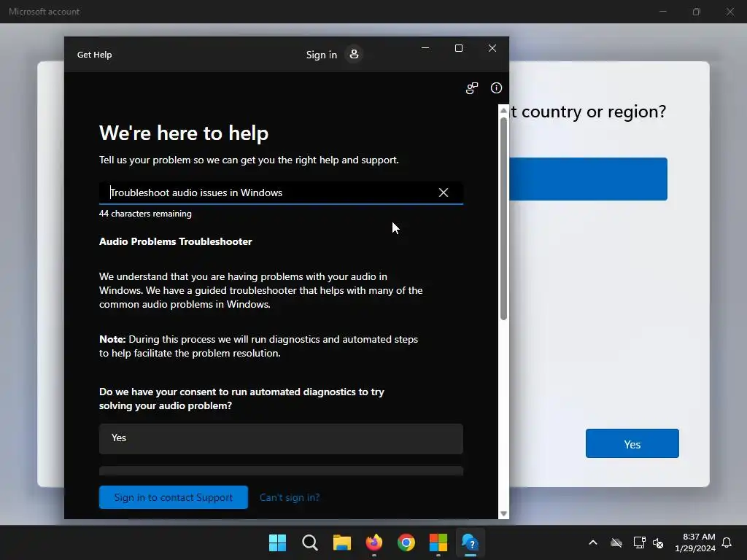Select the blue country field in Microsoft account
This screenshot has height=560, width=747.
589,179
